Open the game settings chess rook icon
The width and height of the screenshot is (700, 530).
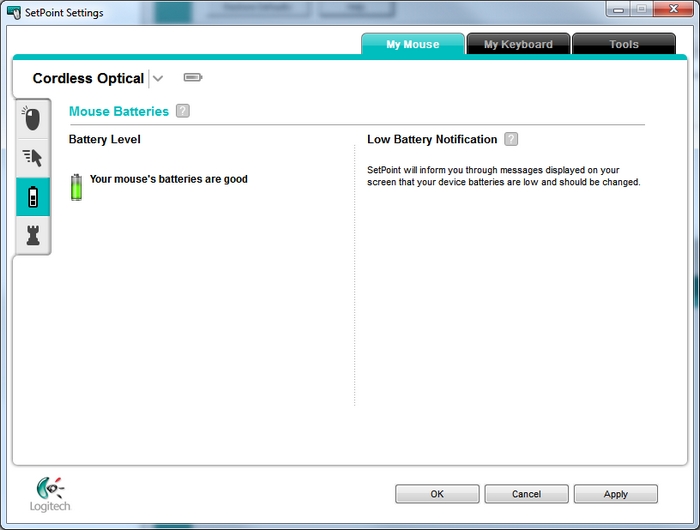pyautogui.click(x=33, y=235)
